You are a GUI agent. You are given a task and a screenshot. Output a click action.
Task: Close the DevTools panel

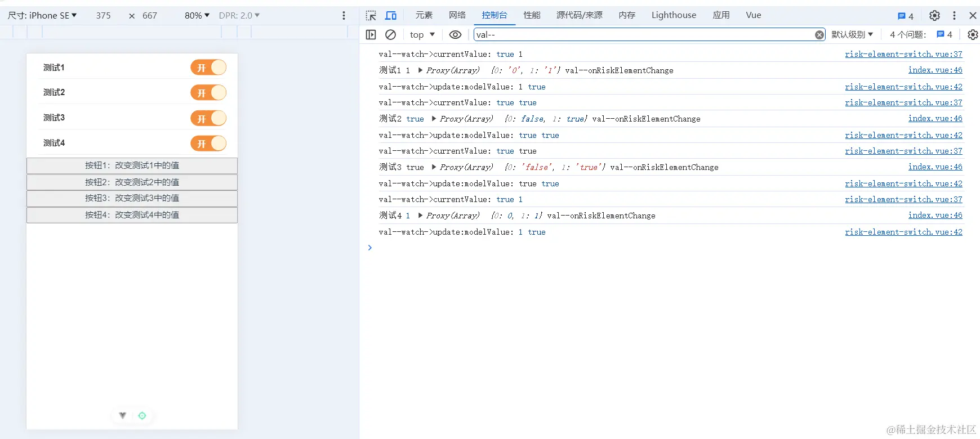click(x=973, y=16)
